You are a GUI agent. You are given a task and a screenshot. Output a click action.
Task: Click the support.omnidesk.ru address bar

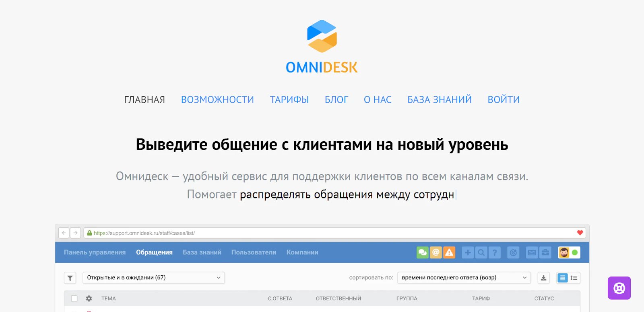(334, 233)
